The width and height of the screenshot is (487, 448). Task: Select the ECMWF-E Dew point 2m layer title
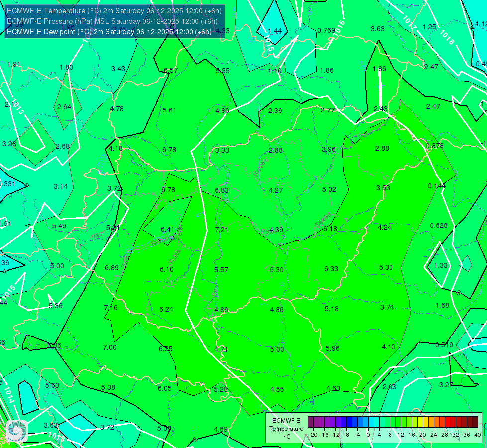tap(109, 32)
